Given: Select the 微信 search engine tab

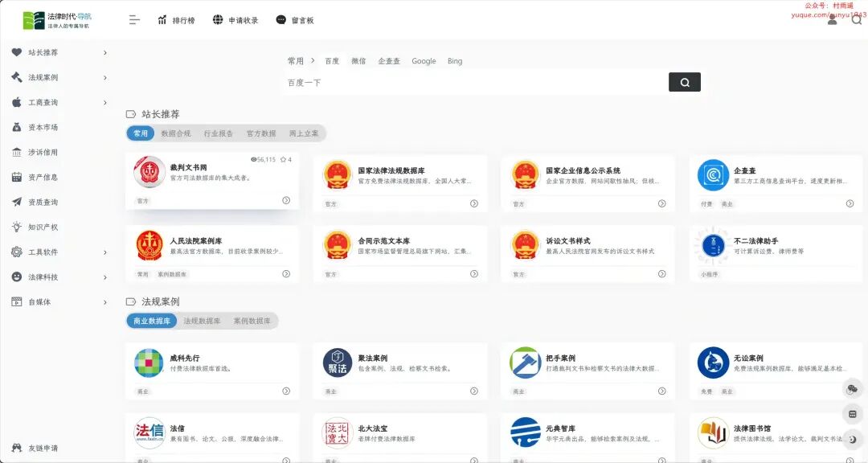Looking at the screenshot, I should [x=358, y=61].
